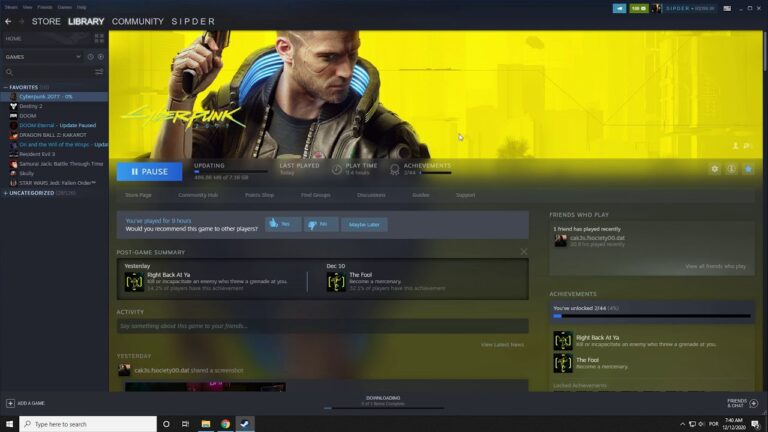Open the Discussions link
Viewport: 768px width, 432px height.
(371, 195)
